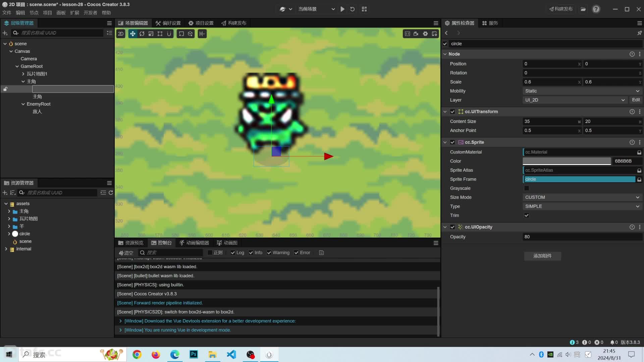Collapse the EnemyRoot node in hierarchy

pos(23,104)
